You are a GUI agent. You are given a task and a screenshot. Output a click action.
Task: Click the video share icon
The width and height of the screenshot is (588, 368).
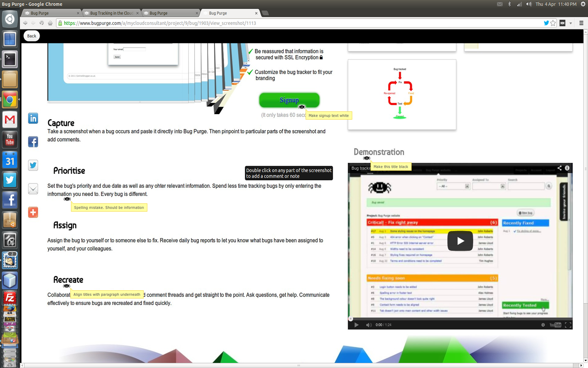point(560,168)
